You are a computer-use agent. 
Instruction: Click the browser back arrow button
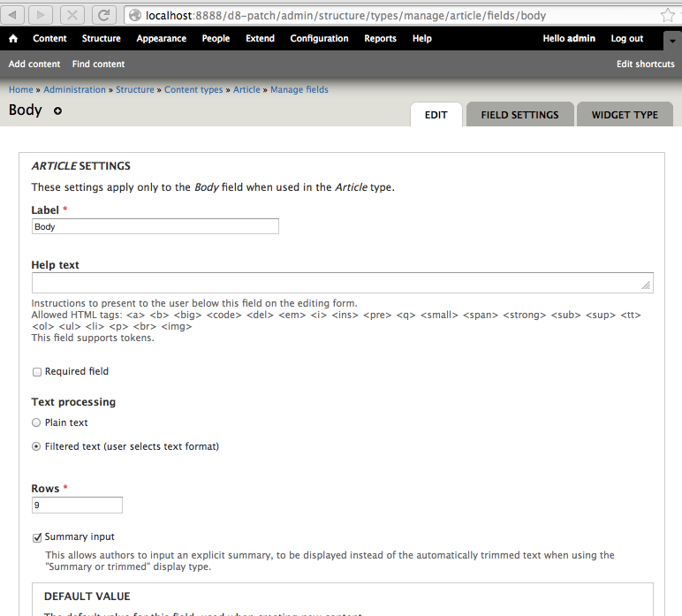(x=13, y=15)
